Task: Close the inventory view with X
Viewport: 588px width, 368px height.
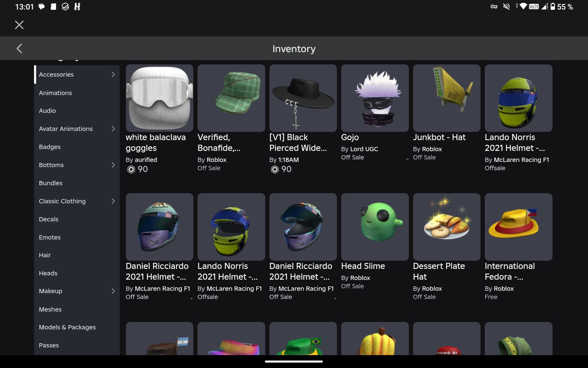Action: [19, 25]
